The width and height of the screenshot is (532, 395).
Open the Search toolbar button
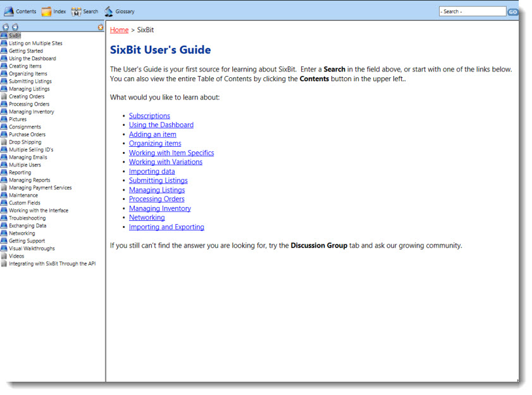tap(85, 11)
